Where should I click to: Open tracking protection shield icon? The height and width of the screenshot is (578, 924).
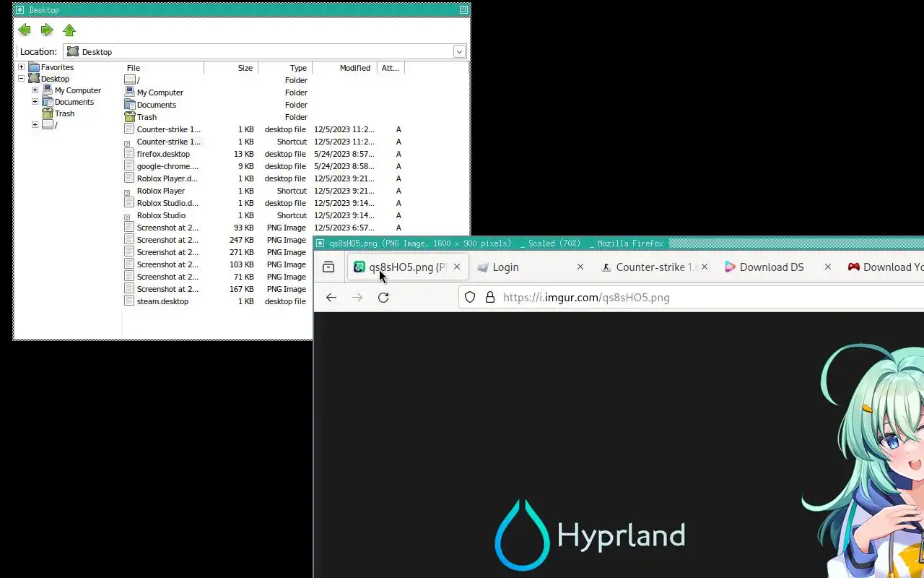pyautogui.click(x=470, y=297)
